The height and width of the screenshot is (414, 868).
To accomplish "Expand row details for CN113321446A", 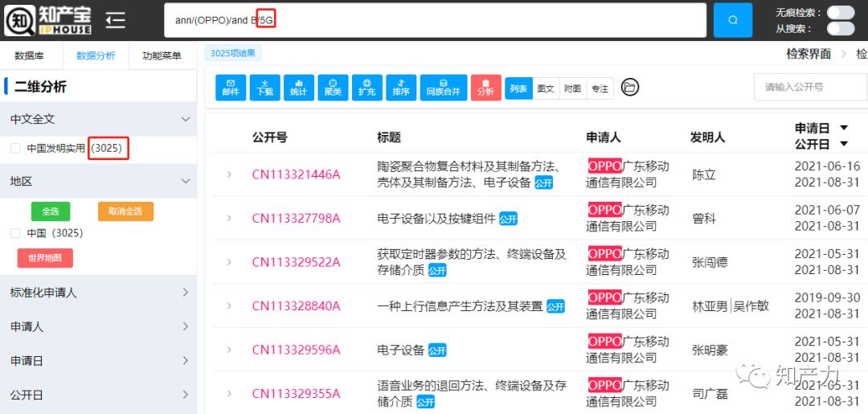I will (x=228, y=174).
